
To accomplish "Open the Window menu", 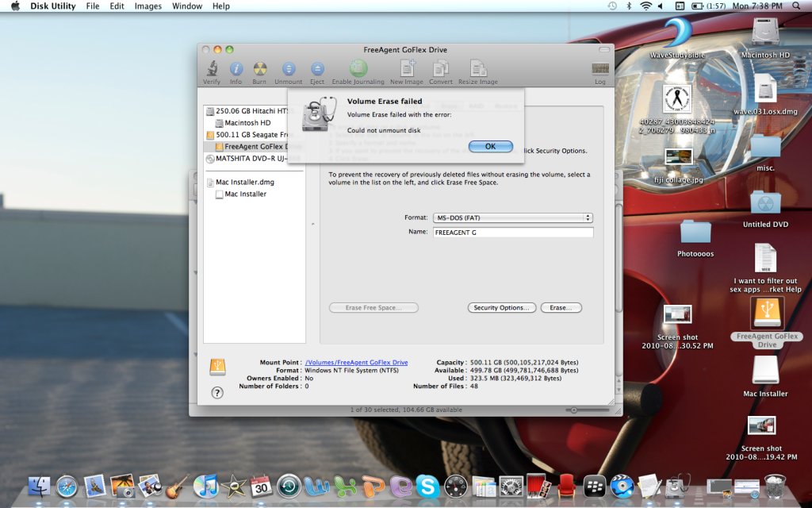I will click(187, 6).
